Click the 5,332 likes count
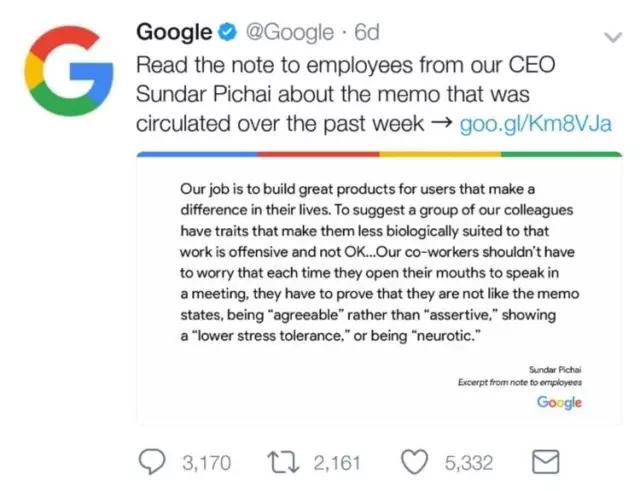 pos(468,463)
